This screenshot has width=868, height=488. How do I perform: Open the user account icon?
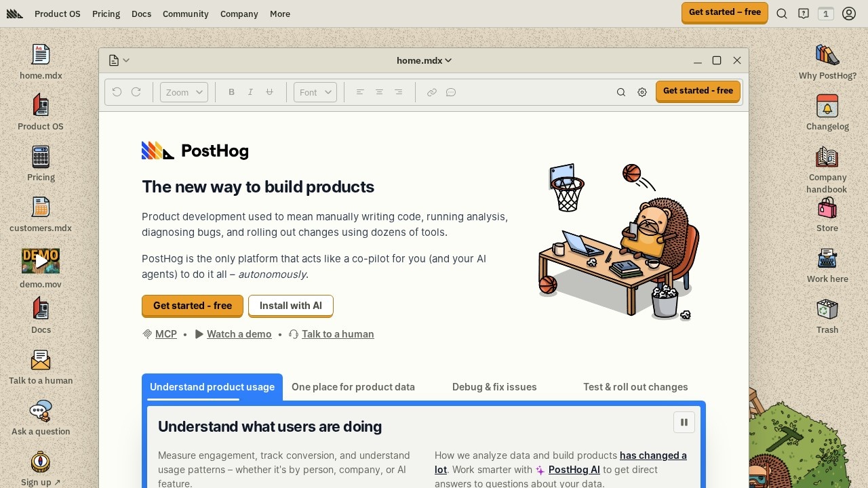pos(849,14)
